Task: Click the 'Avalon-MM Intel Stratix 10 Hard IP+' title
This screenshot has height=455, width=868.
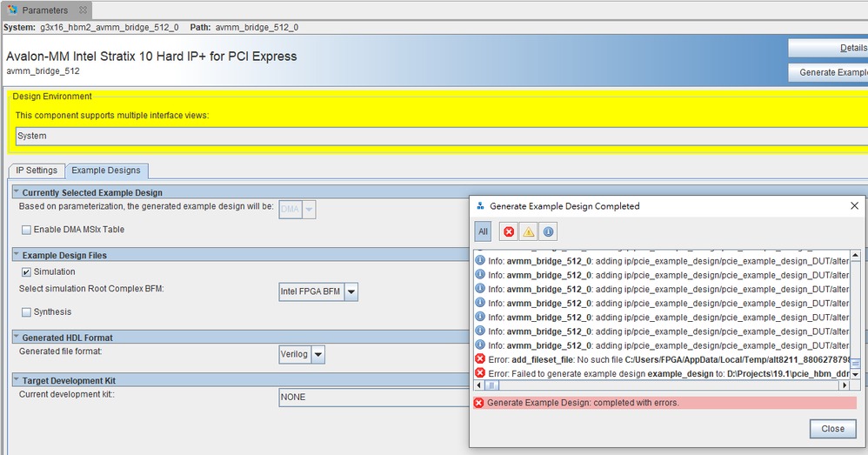Action: 151,57
